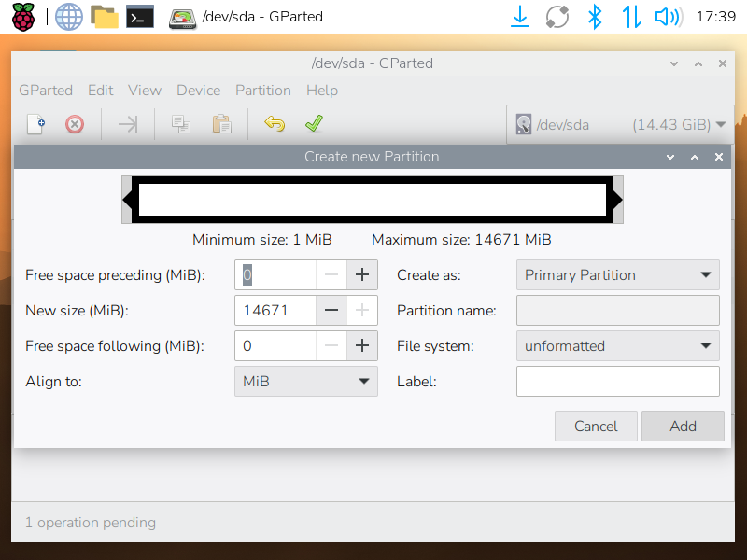Click the red delete partition icon
Viewport: 747px width, 560px height.
[75, 124]
